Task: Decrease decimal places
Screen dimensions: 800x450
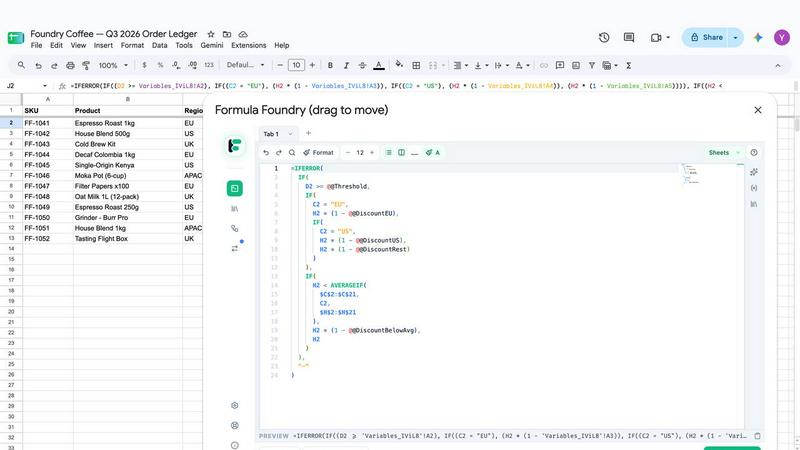Action: (176, 65)
